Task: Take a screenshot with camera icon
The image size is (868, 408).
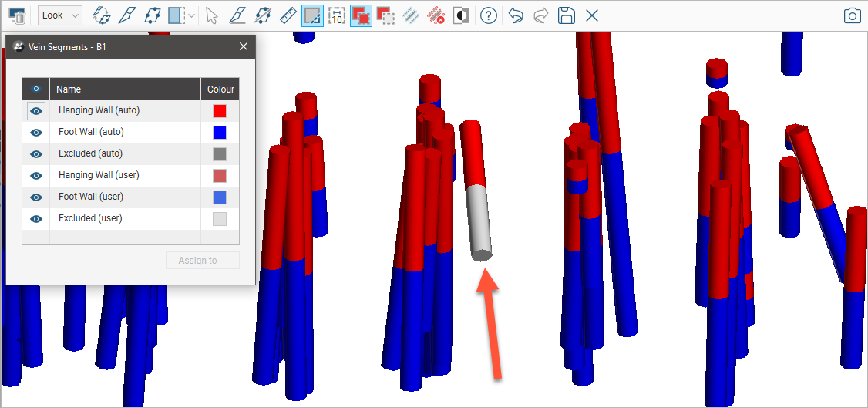Action: point(852,15)
